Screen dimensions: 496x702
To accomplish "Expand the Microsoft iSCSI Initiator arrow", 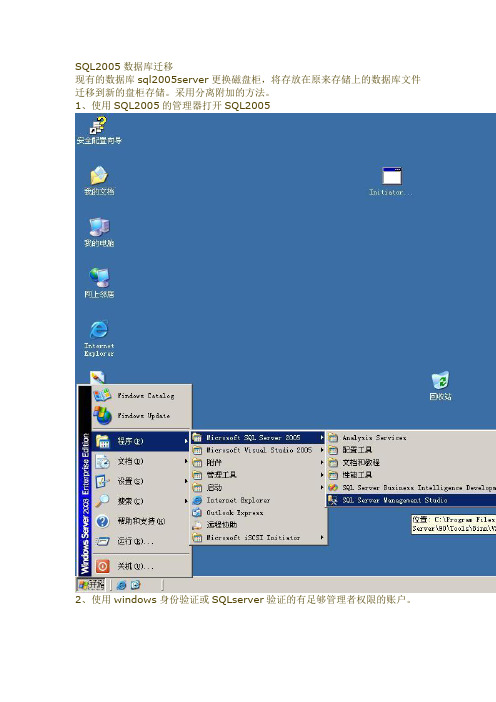I will (x=322, y=537).
